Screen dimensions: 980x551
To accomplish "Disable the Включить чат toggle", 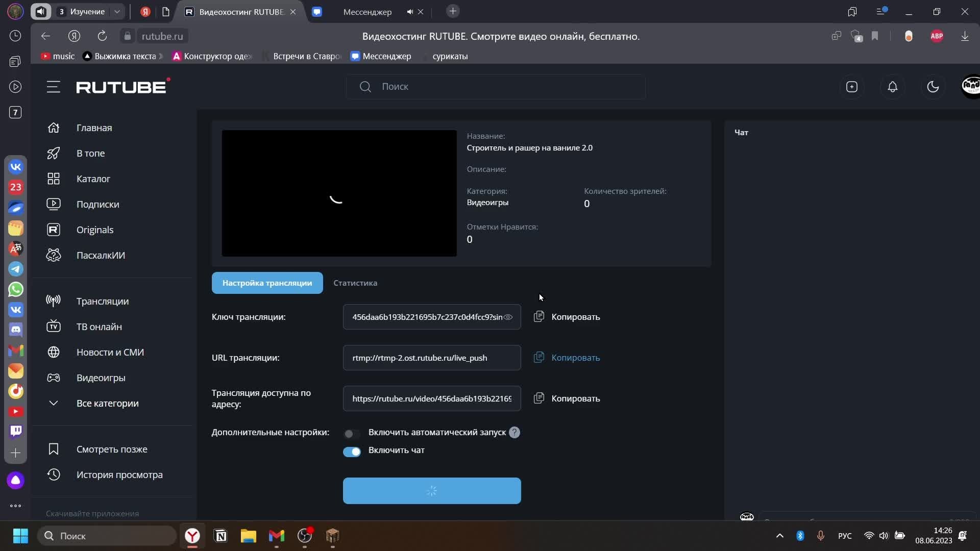I will [x=352, y=452].
